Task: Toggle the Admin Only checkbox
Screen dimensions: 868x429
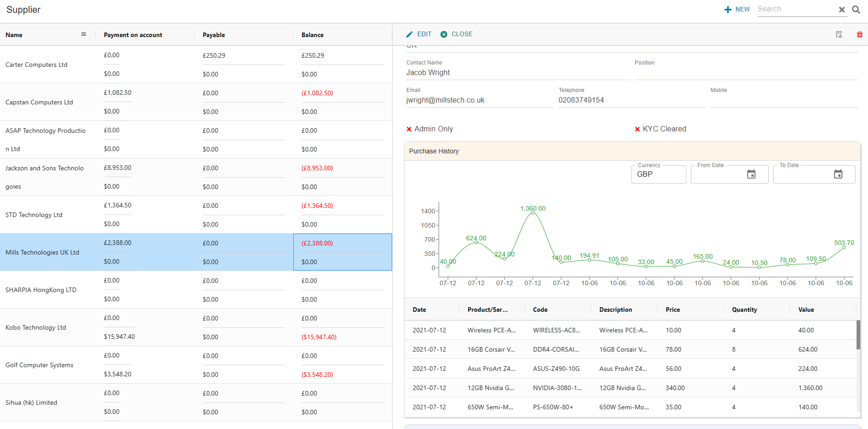Action: [409, 129]
